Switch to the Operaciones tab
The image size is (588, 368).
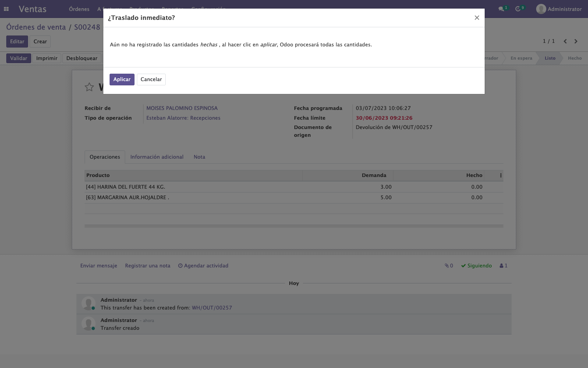pyautogui.click(x=105, y=157)
